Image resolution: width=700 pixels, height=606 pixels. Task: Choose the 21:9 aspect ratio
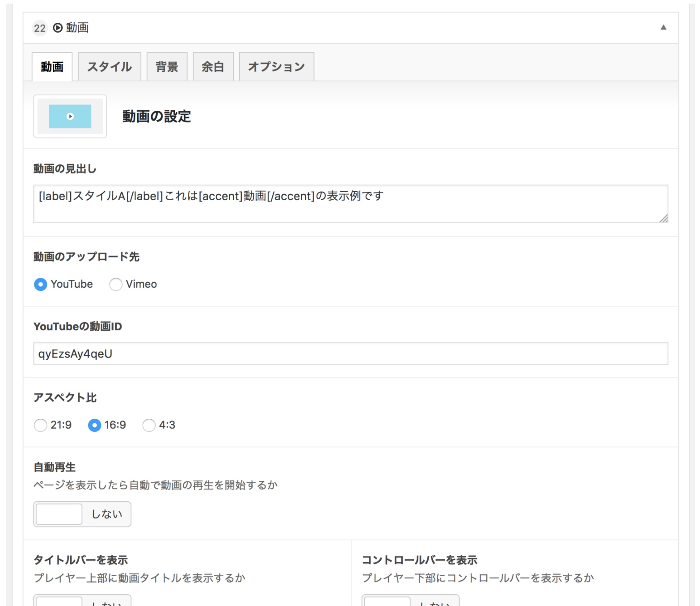pos(41,425)
